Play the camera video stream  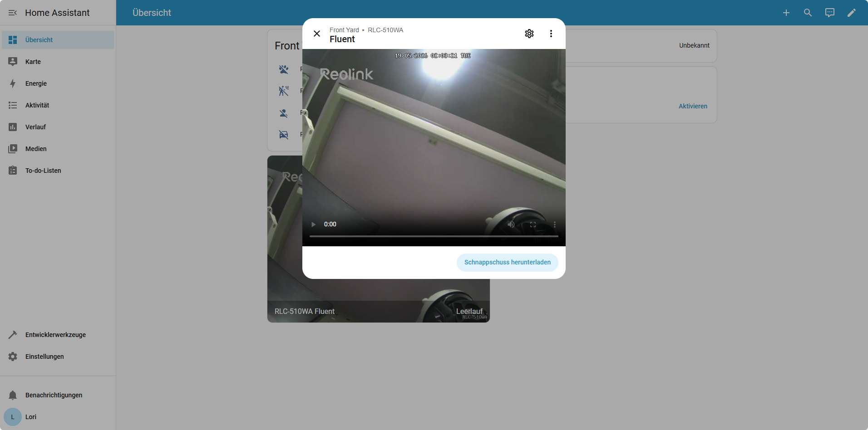point(313,225)
